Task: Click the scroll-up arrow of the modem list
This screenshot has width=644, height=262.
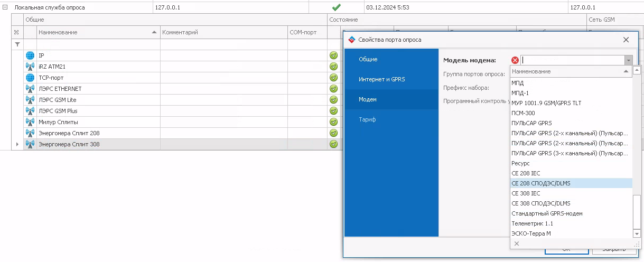Action: click(x=637, y=71)
